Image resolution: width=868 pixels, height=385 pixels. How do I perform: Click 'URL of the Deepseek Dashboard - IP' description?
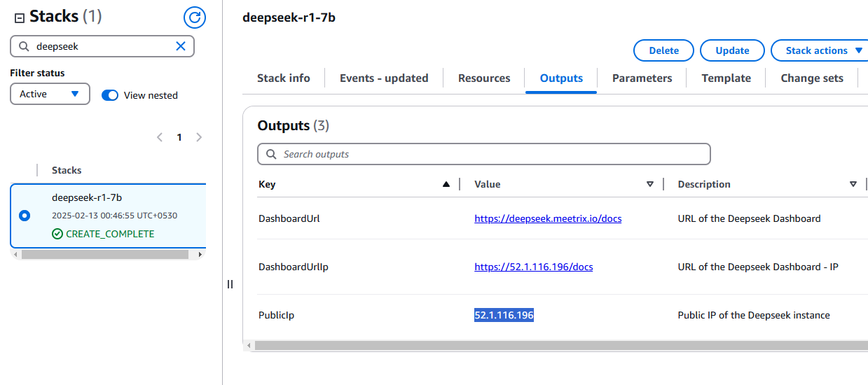click(758, 267)
